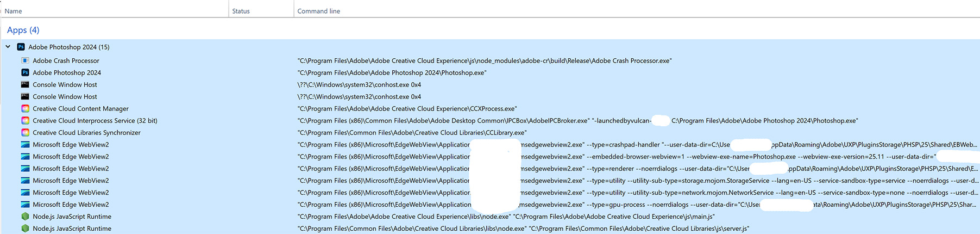
Task: Click the Photoshop.exe command line path
Action: coord(392,72)
